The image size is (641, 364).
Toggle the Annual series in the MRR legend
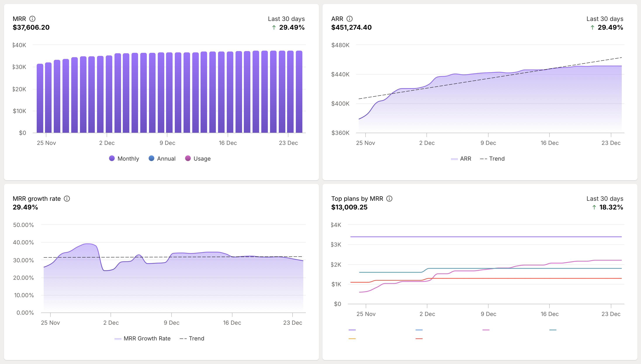[162, 158]
